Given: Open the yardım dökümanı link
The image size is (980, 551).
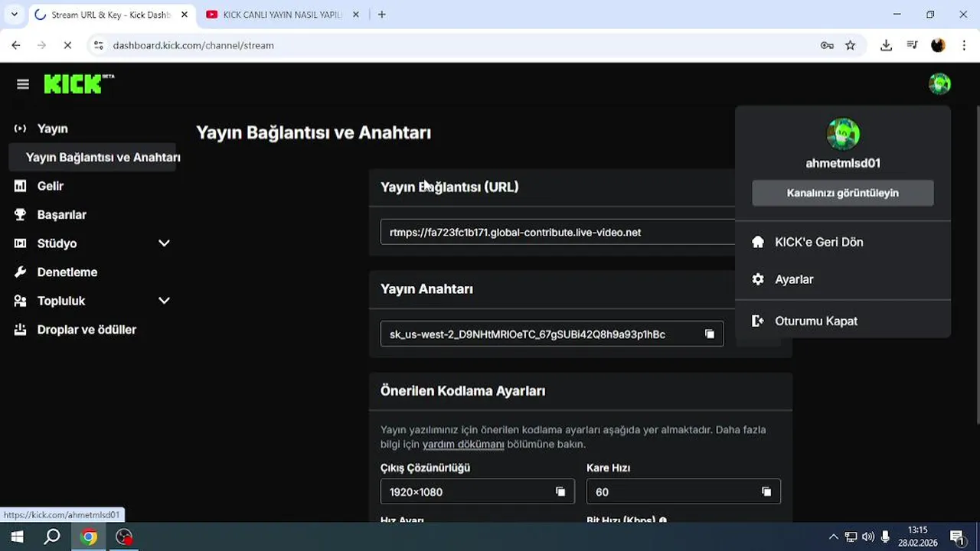Looking at the screenshot, I should [x=463, y=445].
